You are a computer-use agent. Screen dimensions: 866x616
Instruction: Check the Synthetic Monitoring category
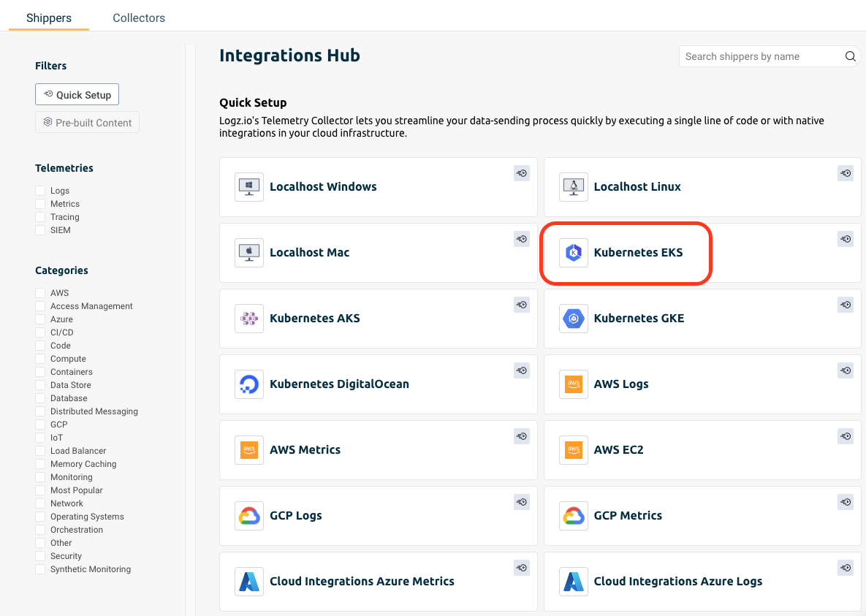[x=40, y=569]
